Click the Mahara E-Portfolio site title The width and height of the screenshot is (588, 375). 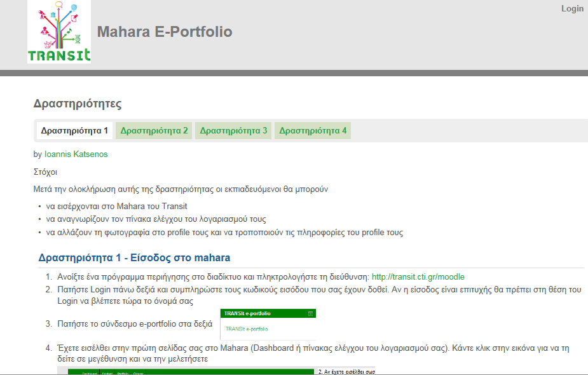coord(165,32)
